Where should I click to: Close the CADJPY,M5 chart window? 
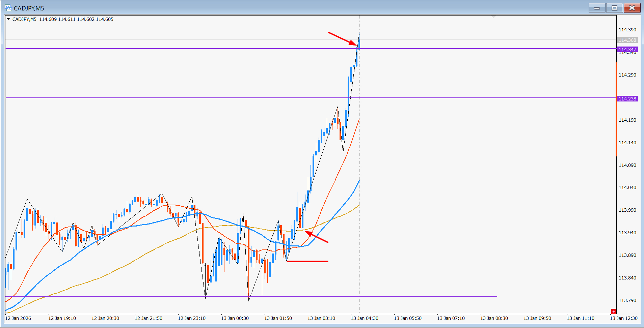tap(632, 8)
